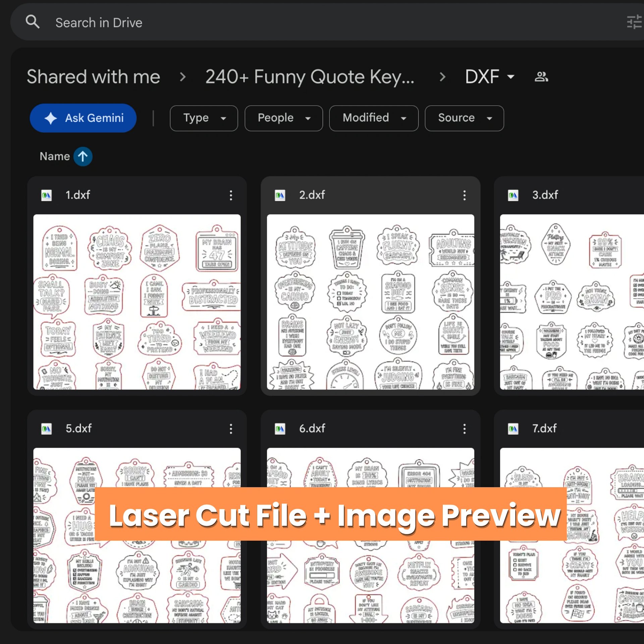Click the file type icon of 5.dxf
644x644 pixels.
[x=46, y=429]
